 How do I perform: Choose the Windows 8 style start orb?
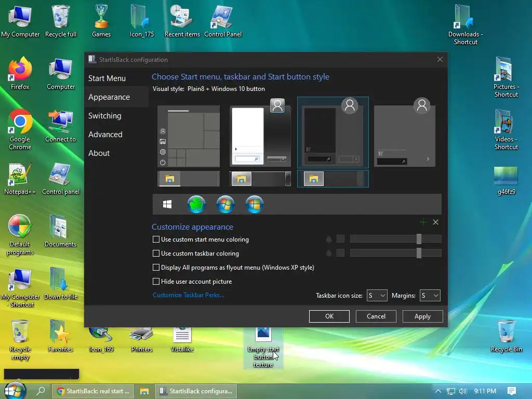point(255,204)
